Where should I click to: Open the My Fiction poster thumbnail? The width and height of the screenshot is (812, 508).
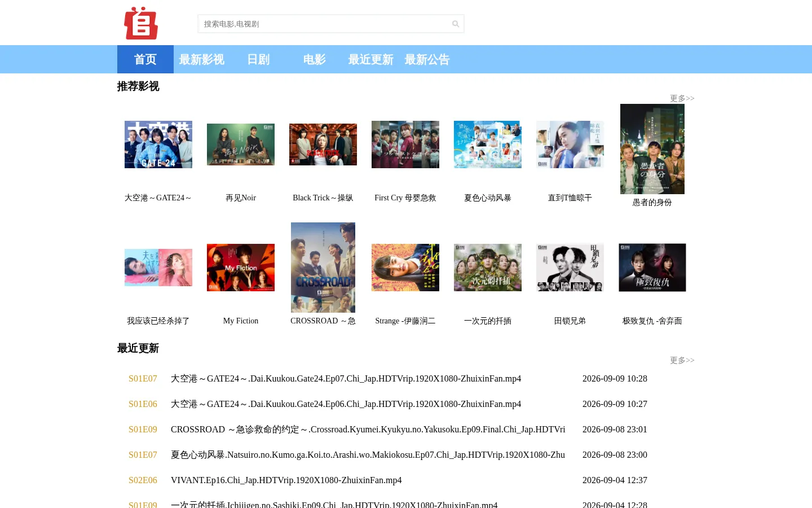point(241,268)
